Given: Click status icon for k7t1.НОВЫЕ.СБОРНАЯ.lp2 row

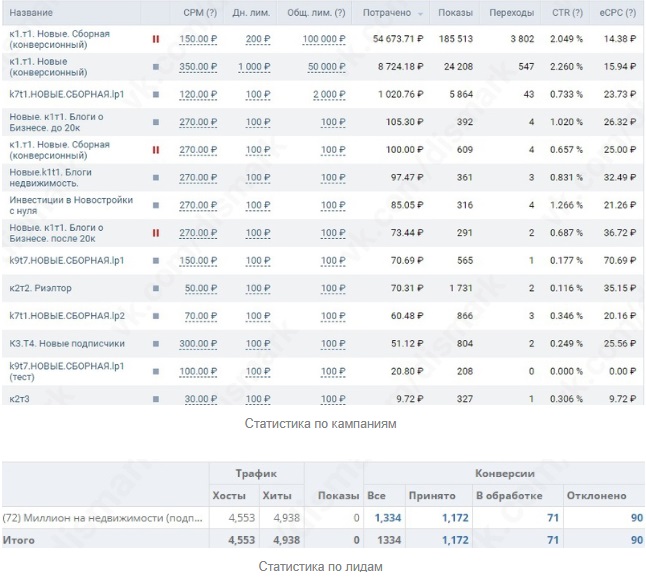Looking at the screenshot, I should coord(156,316).
